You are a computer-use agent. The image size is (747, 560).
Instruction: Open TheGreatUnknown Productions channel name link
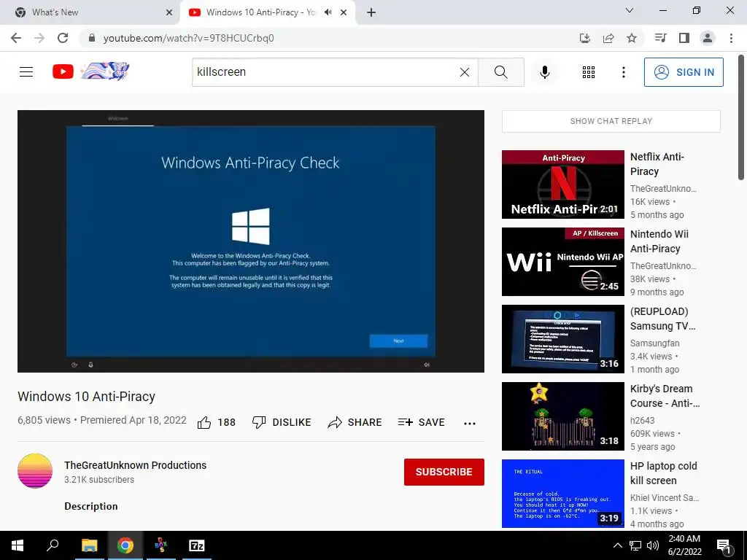pos(135,465)
